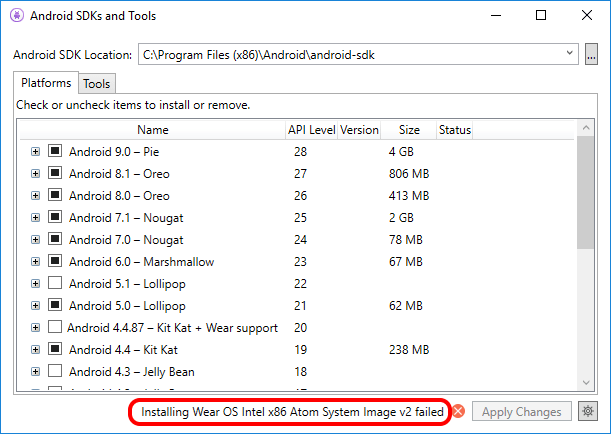The image size is (611, 434).
Task: Minimize the Android SDKs and Tools window
Action: pyautogui.click(x=494, y=16)
